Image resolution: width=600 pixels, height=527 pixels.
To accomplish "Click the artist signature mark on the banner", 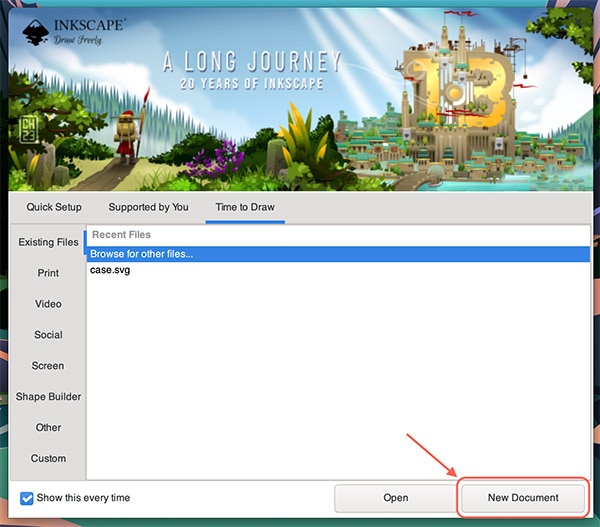I will (27, 129).
